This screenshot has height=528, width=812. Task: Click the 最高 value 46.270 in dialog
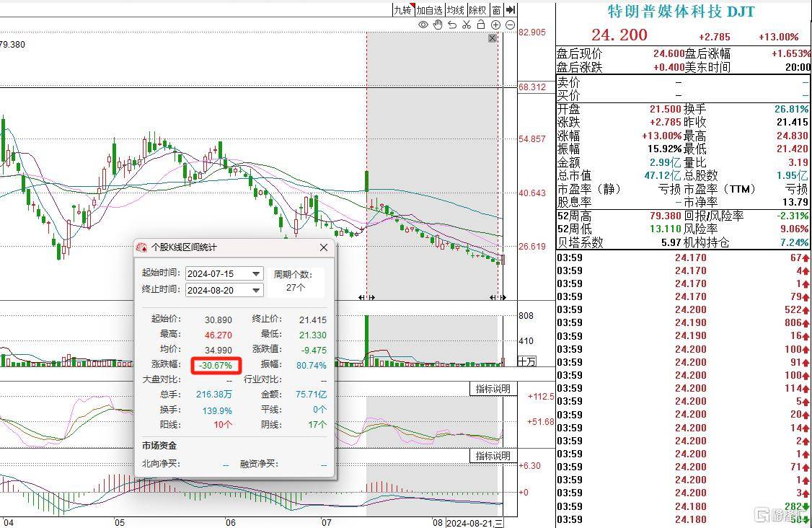(218, 335)
